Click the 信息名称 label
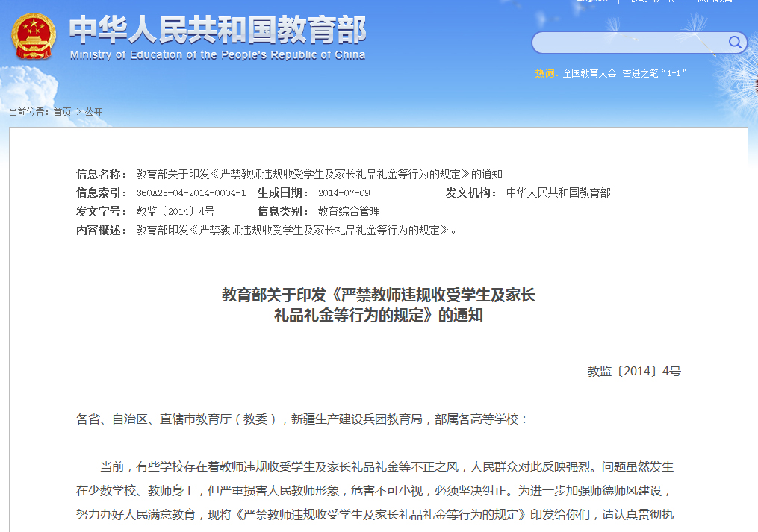Viewport: 758px width, 532px height. click(101, 174)
